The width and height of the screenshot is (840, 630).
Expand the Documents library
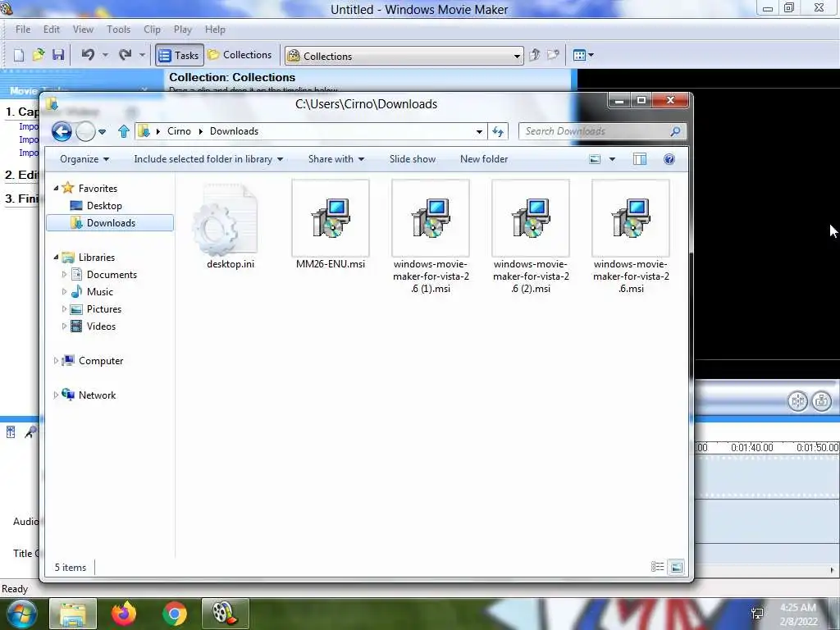(x=64, y=274)
